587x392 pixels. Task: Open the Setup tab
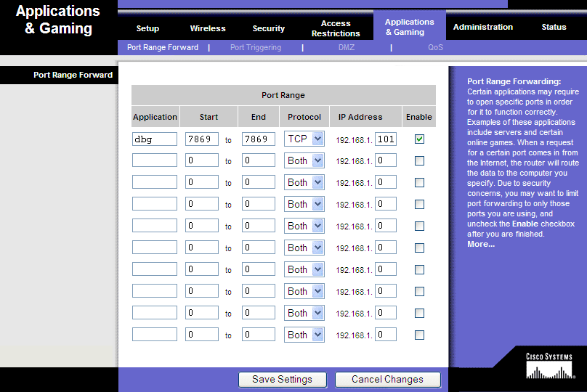point(147,28)
